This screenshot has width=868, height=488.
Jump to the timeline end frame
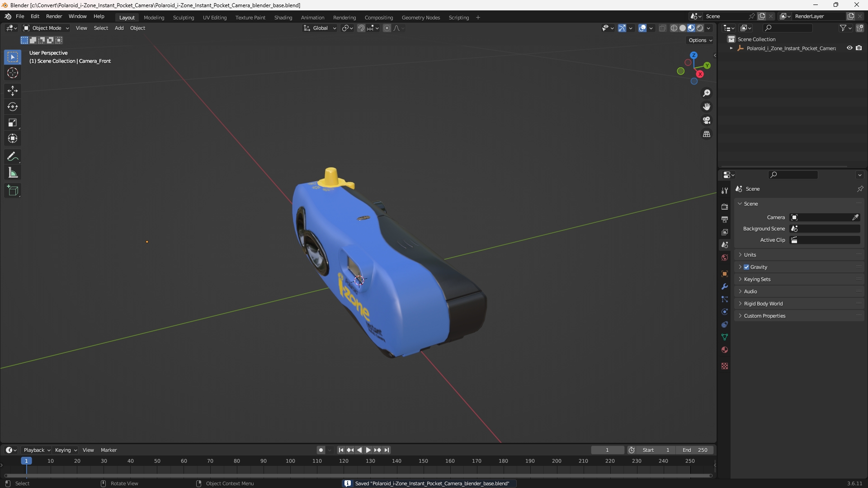coord(387,450)
